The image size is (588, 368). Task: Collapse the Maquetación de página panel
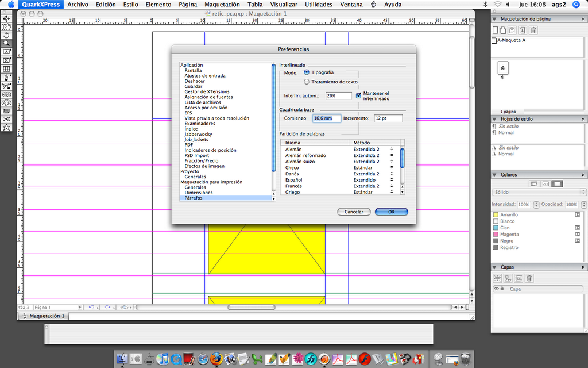tap(494, 19)
